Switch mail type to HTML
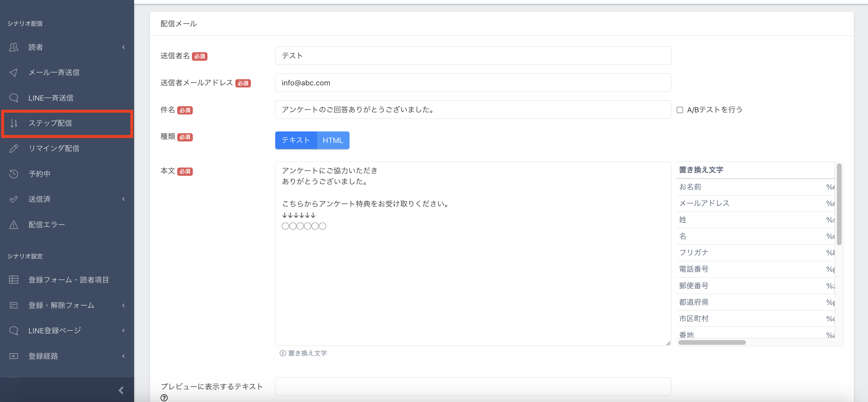Viewport: 868px width, 402px height. pyautogui.click(x=332, y=140)
